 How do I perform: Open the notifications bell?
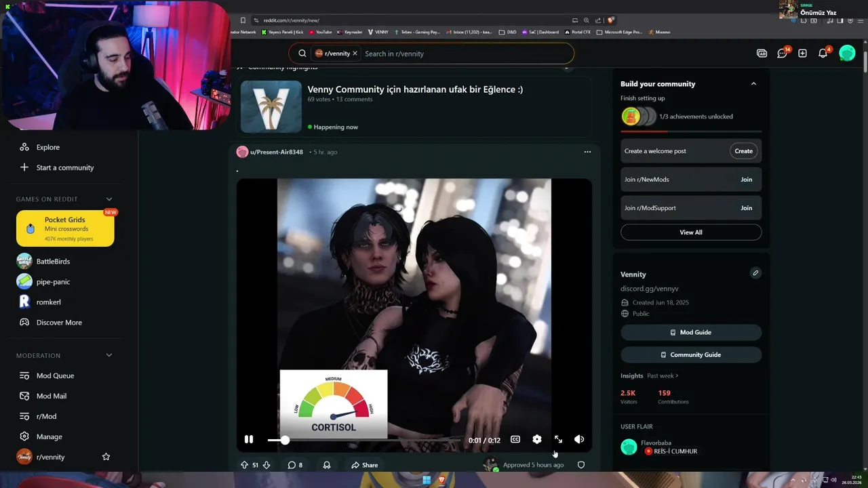coord(823,53)
